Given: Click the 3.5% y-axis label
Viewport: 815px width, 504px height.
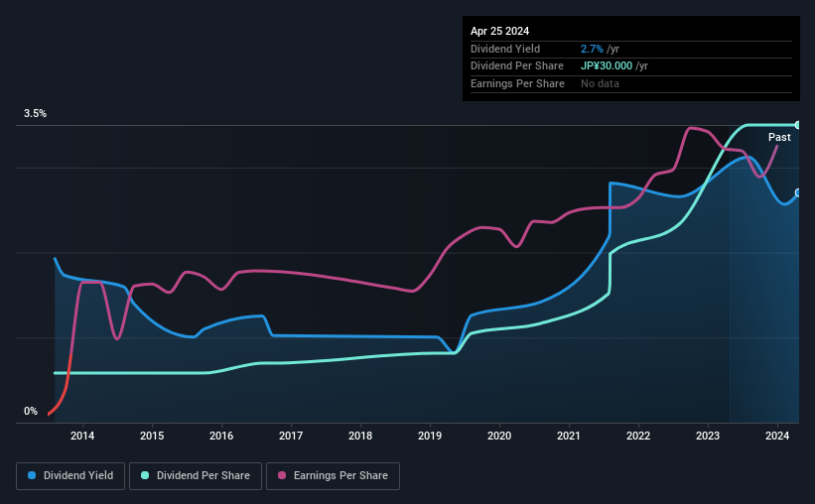Looking at the screenshot, I should point(35,113).
